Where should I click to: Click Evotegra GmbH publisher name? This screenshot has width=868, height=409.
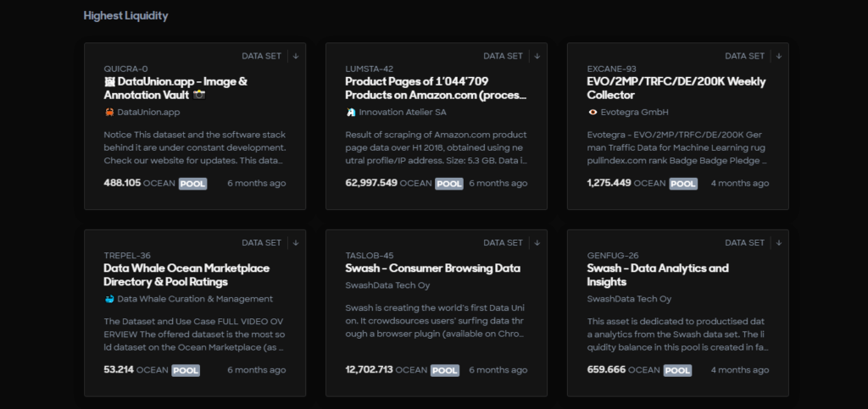634,112
